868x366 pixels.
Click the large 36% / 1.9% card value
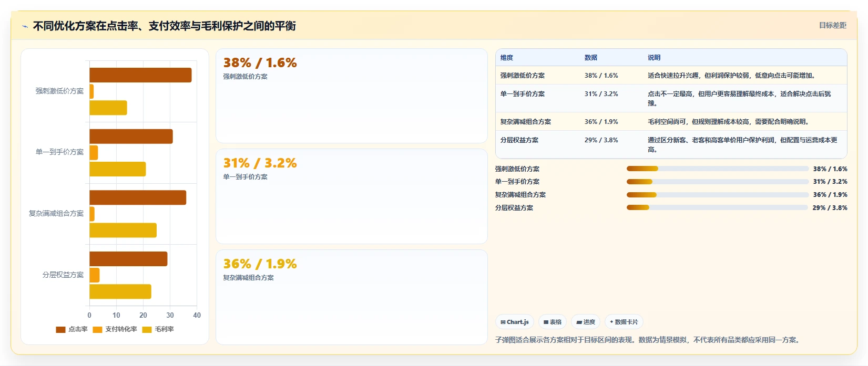coord(260,264)
